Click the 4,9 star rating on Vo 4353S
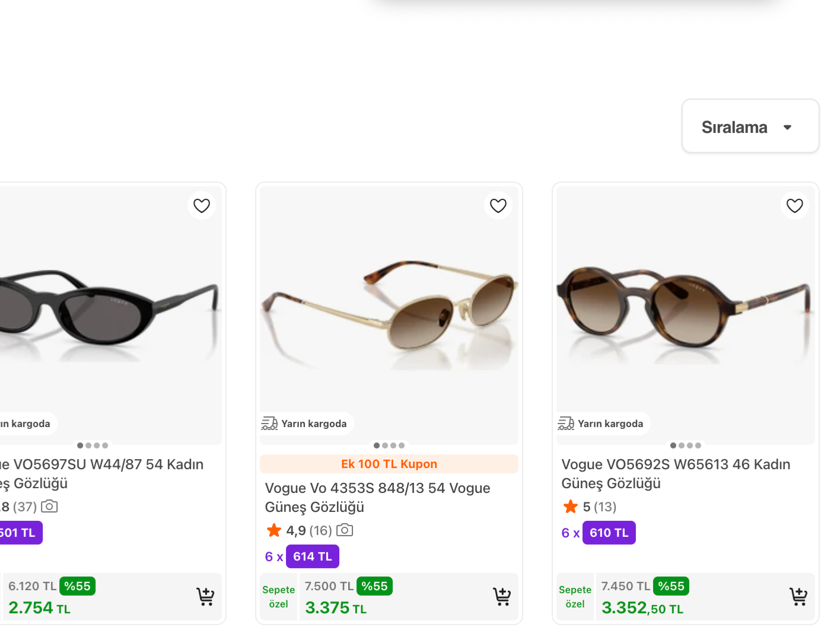This screenshot has width=840, height=630. pyautogui.click(x=299, y=530)
